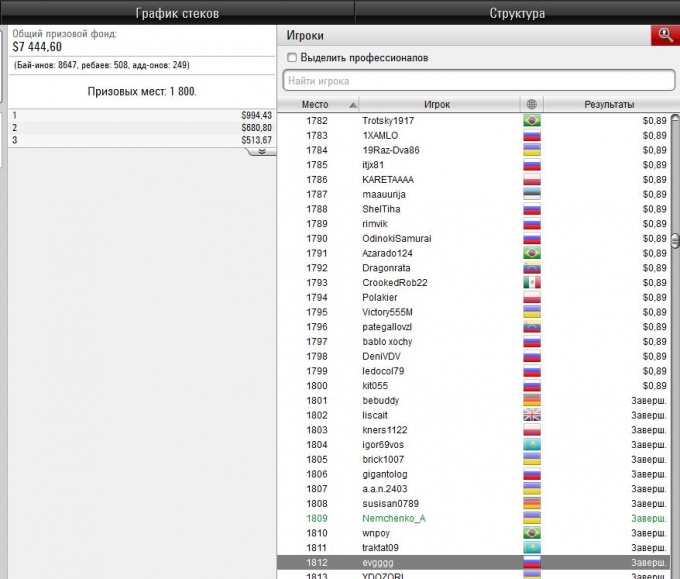Switch to Структура tab
680x579 pixels.
pyautogui.click(x=517, y=13)
